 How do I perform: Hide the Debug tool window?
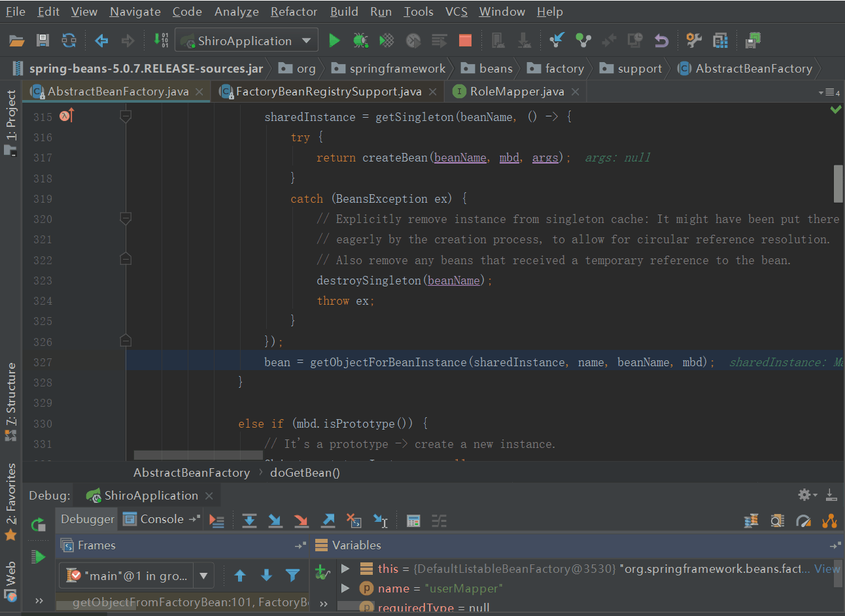point(831,495)
